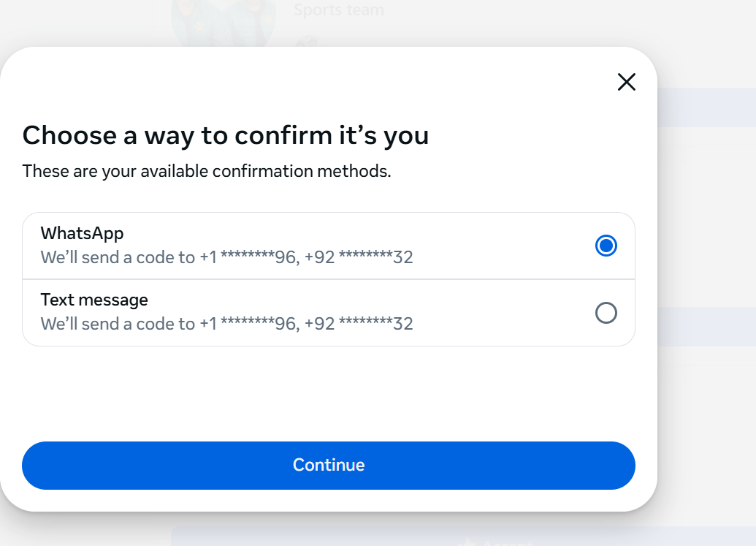Click the faded "Sports team" text behind dialog
756x546 pixels.
[338, 10]
